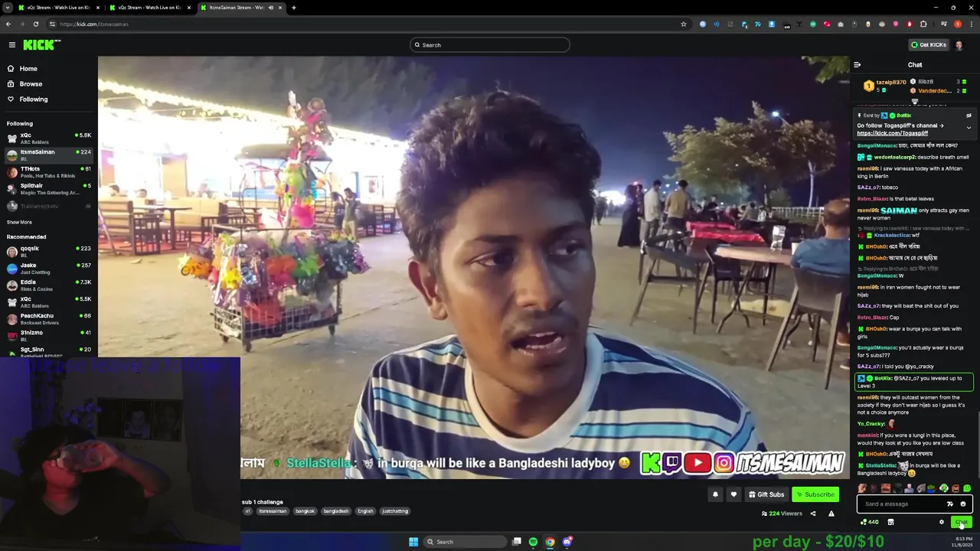Toggle follow heart button
The image size is (980, 551).
click(733, 494)
